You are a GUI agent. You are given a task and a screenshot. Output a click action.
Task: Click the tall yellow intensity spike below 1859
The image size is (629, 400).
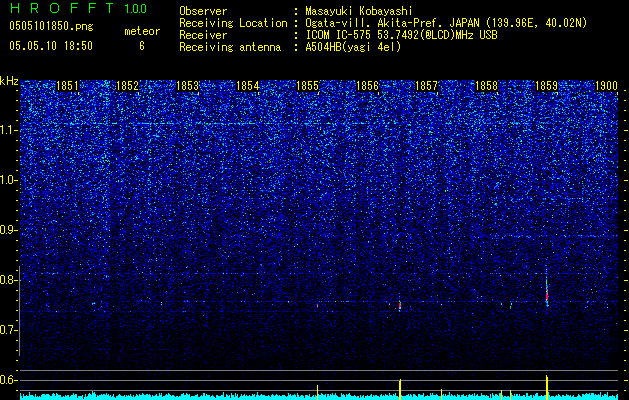coord(547,387)
